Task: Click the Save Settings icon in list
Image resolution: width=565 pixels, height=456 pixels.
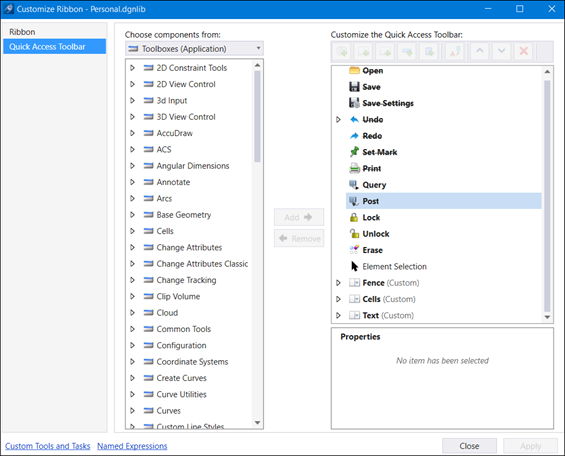Action: pos(354,103)
